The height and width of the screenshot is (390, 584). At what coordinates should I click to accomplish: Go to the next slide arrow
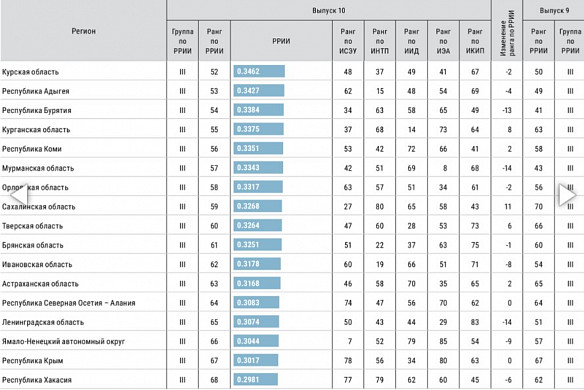(x=567, y=195)
